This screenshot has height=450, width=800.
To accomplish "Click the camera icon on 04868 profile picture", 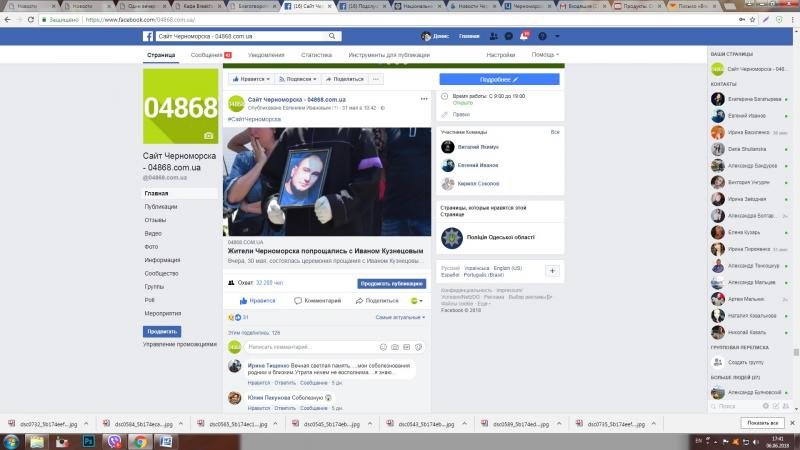I will [x=208, y=136].
